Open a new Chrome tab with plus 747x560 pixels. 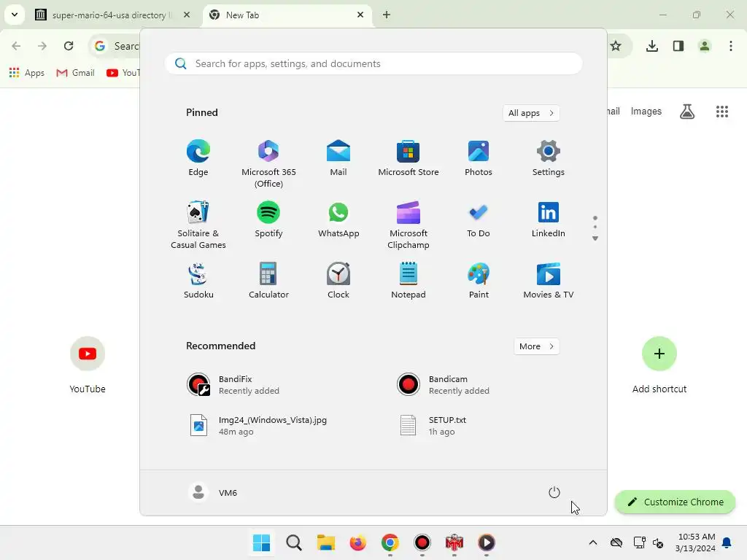[387, 15]
